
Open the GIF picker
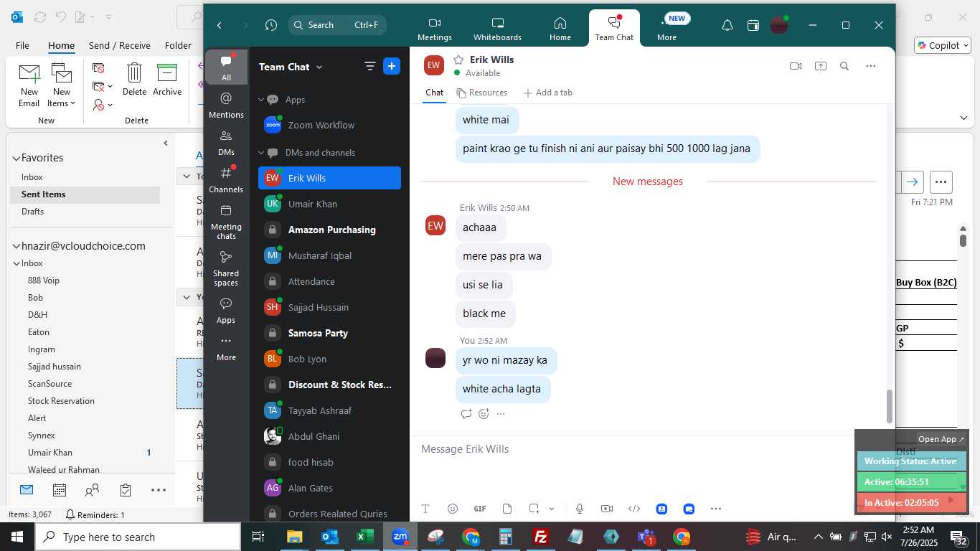click(x=480, y=509)
